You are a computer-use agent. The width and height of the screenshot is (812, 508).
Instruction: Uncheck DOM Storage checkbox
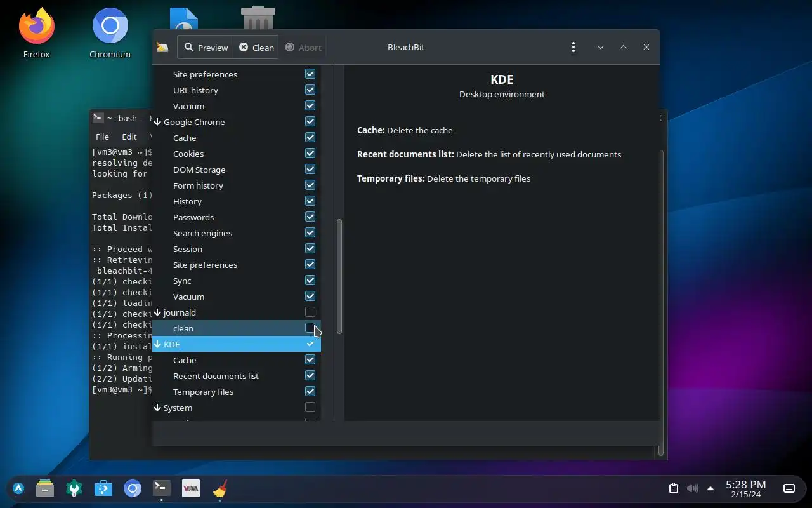[310, 169]
